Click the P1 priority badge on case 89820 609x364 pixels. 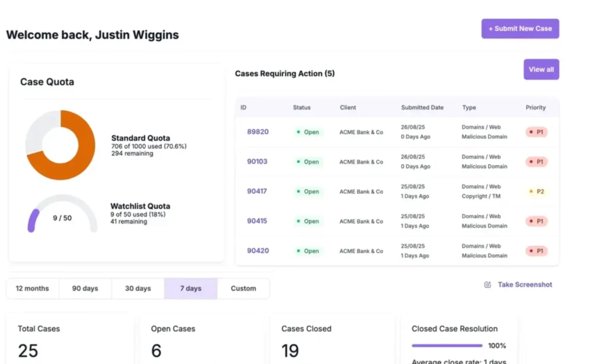[x=536, y=132]
